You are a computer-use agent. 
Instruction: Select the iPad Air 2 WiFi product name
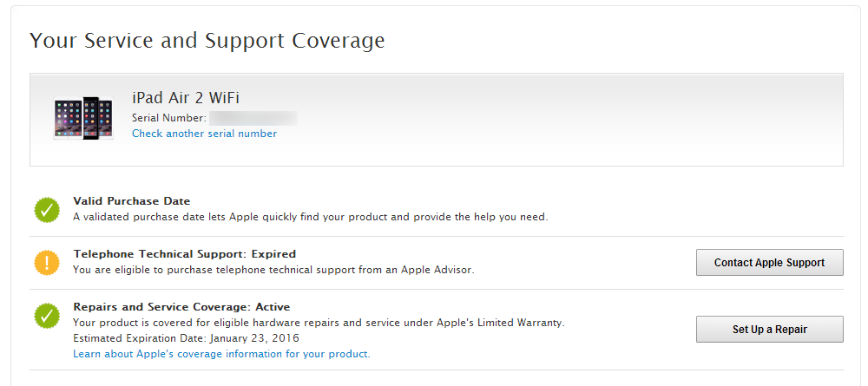point(186,98)
